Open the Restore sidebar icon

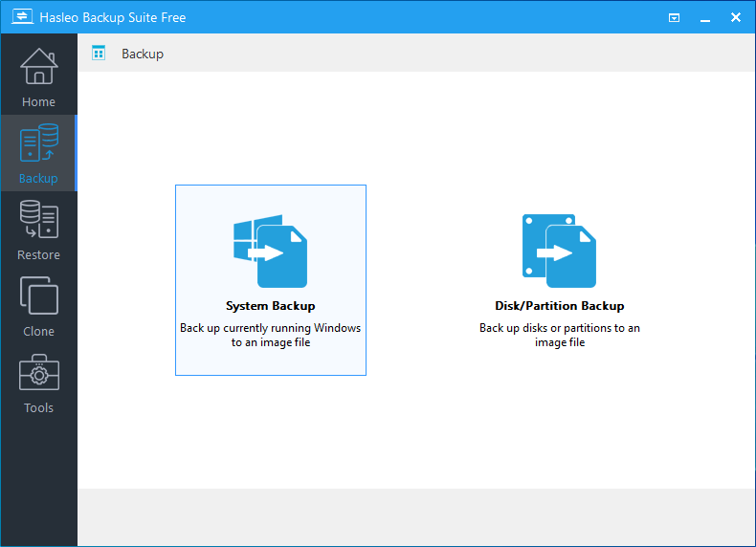(x=38, y=221)
